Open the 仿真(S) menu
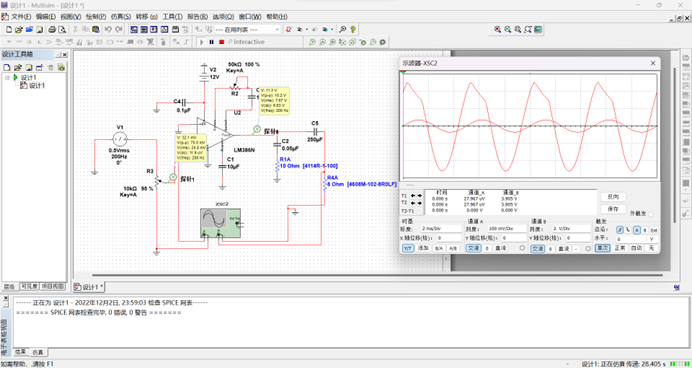Viewport: 692px width, 368px height. [x=120, y=17]
